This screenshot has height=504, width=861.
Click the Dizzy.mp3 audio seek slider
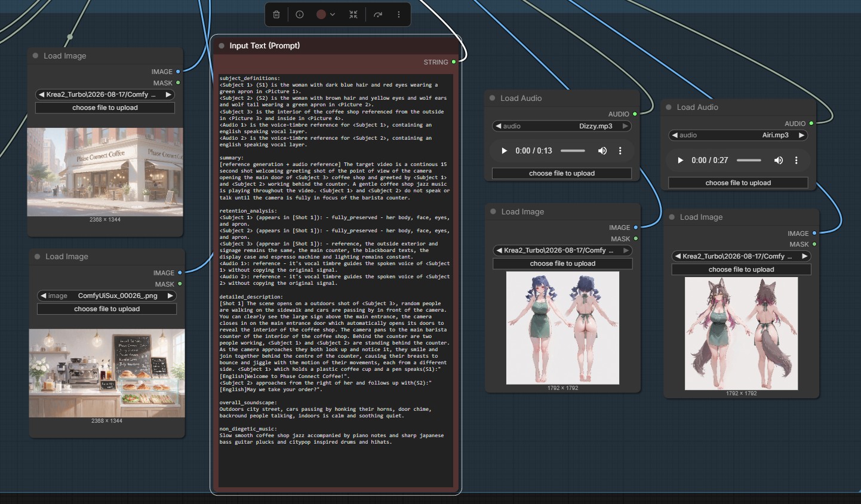point(573,150)
